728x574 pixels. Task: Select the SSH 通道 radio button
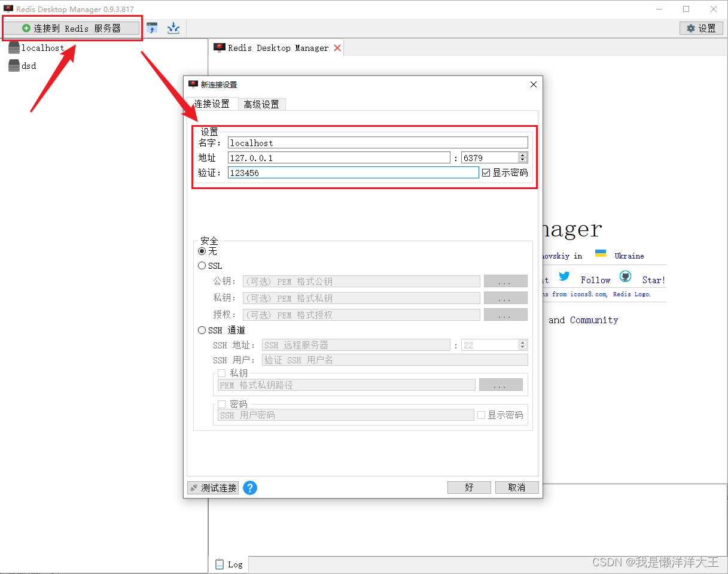coord(202,330)
